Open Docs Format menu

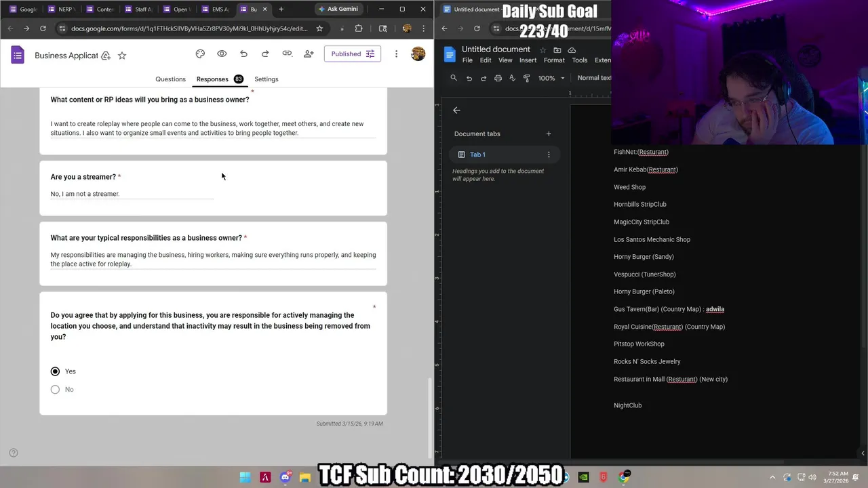coord(554,60)
